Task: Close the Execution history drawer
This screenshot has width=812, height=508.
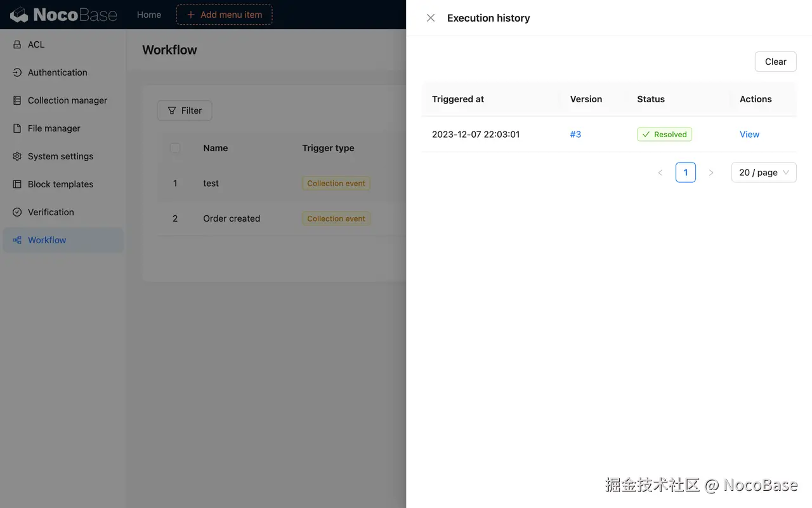Action: (431, 18)
